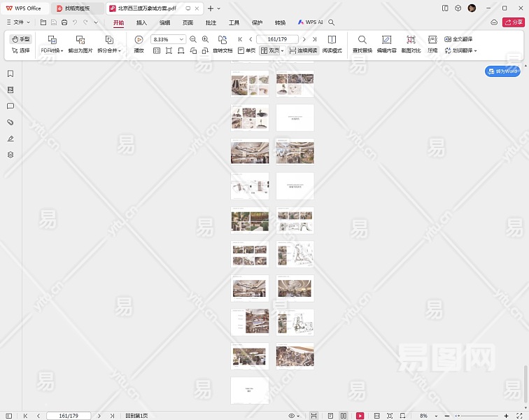
Task: Switch to the 插入 ribbon tab
Action: pos(141,22)
